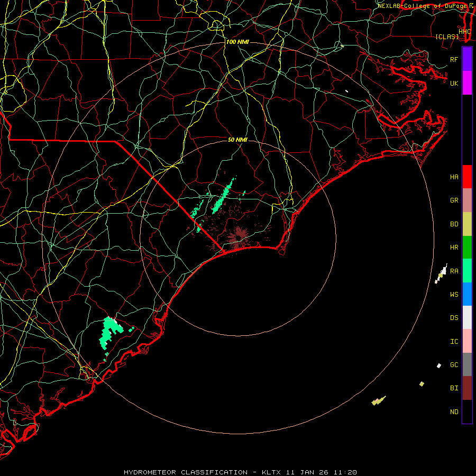This screenshot has width=476, height=476.
Task: Click the KLTX station identifier
Action: coord(271,472)
